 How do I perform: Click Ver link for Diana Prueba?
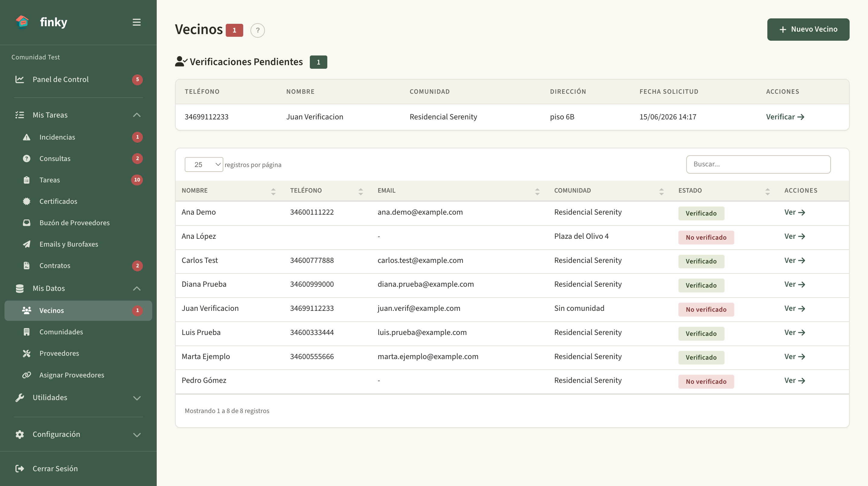pyautogui.click(x=794, y=285)
